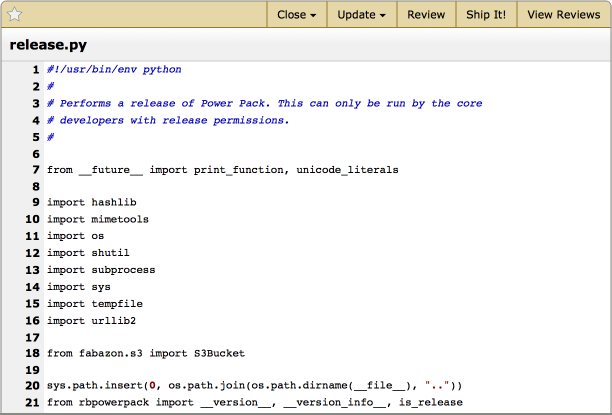Click 'import os' line
This screenshot has width=612, height=415.
point(75,236)
